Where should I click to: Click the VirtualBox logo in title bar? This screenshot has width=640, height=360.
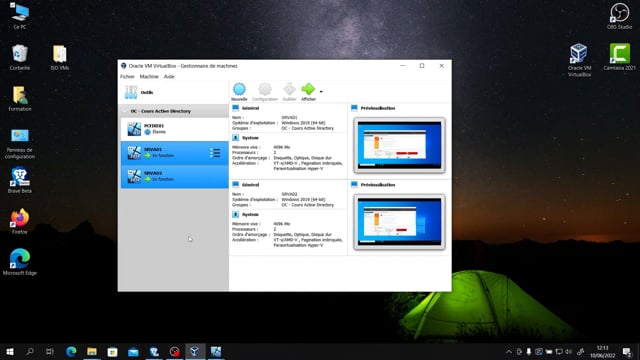coord(124,66)
